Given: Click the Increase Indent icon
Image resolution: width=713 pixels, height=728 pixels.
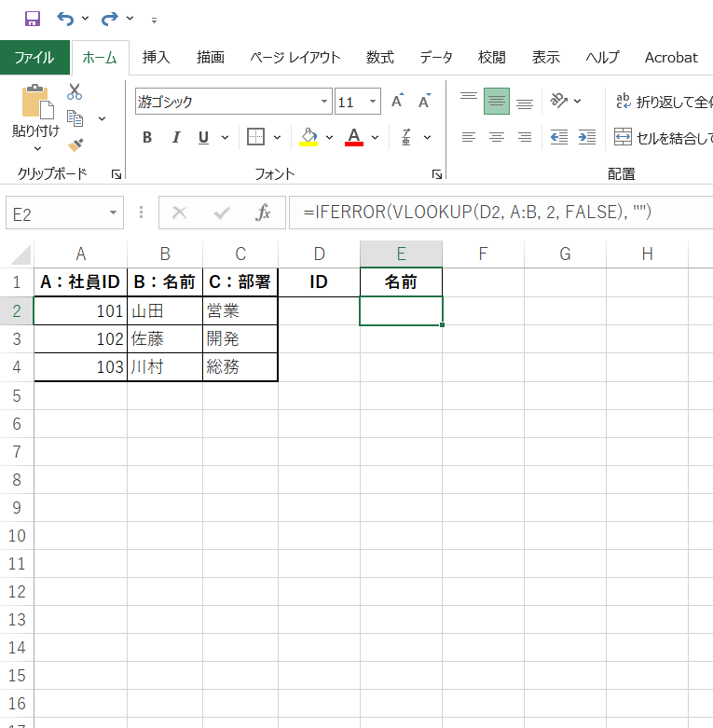Looking at the screenshot, I should click(x=586, y=137).
